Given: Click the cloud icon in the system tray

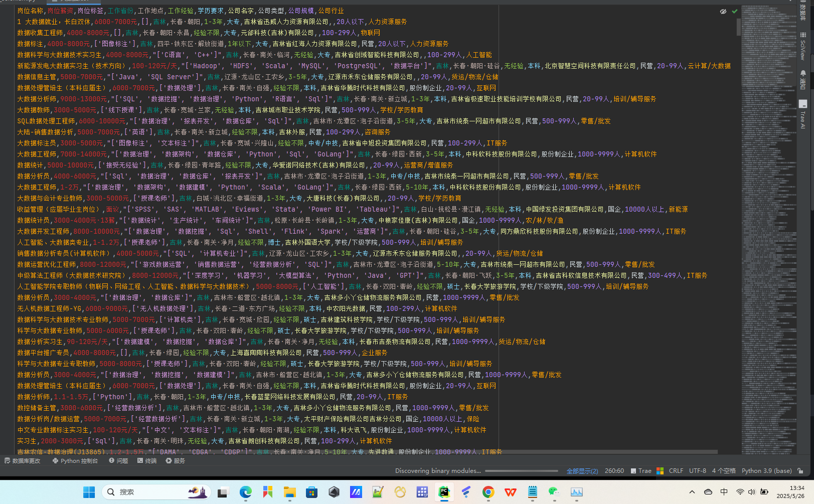Looking at the screenshot, I should pos(708,492).
